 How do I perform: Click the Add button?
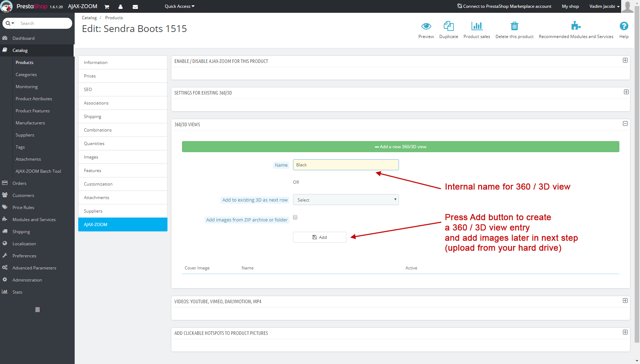(x=320, y=237)
